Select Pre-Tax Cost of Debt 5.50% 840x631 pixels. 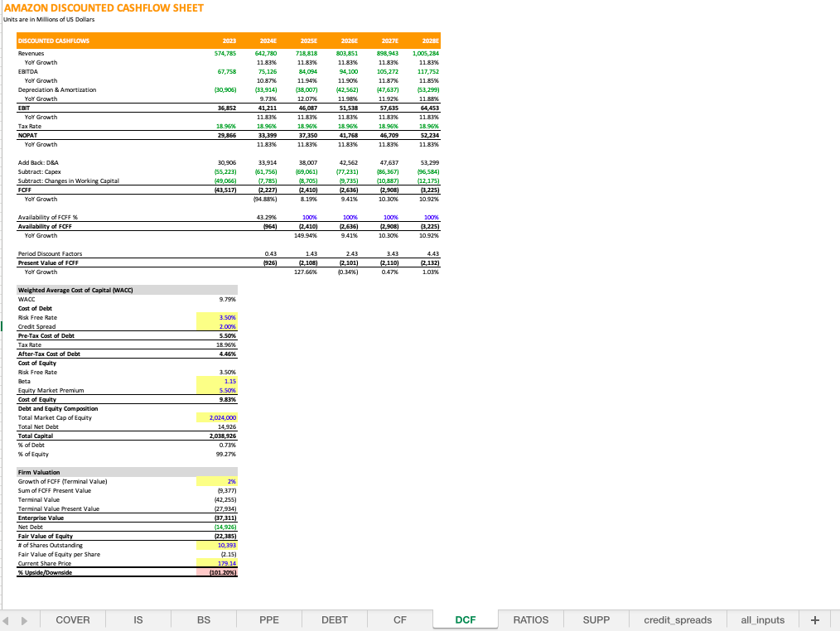[x=227, y=336]
